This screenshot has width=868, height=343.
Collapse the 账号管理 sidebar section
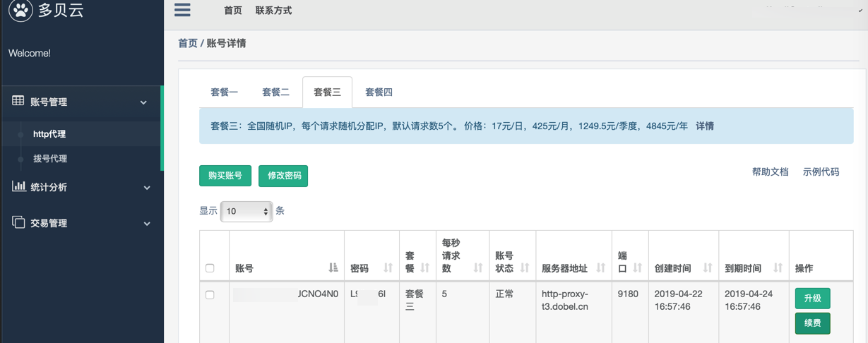click(143, 102)
